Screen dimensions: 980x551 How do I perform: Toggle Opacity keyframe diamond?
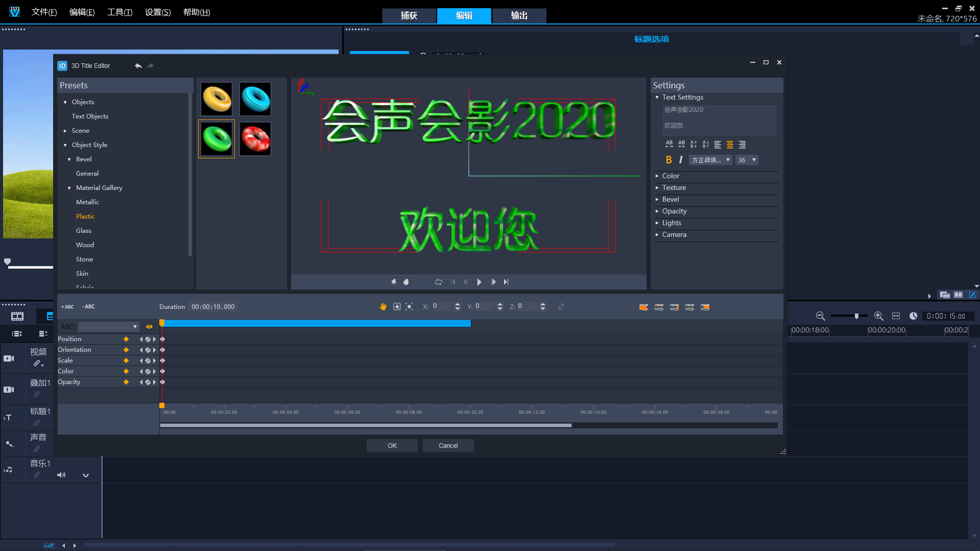(x=126, y=382)
